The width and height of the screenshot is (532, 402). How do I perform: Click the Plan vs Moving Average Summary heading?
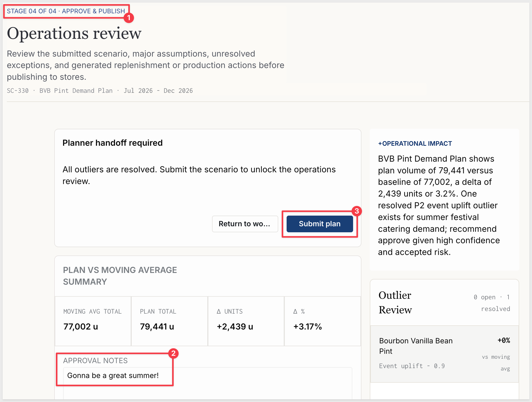120,276
